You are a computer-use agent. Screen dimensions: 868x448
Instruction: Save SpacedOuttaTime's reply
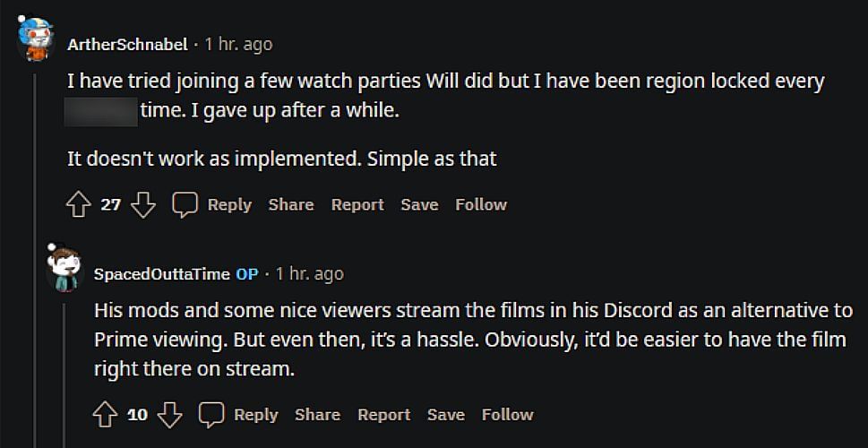[446, 415]
